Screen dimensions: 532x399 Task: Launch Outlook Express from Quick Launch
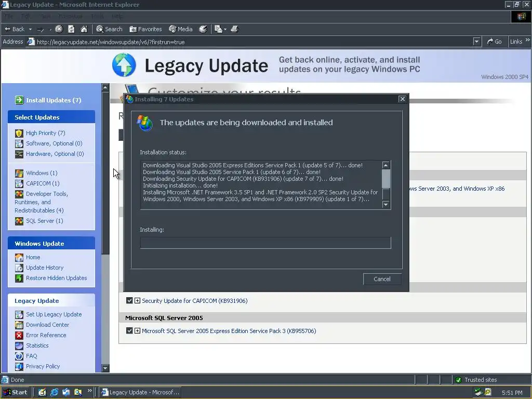(66, 392)
